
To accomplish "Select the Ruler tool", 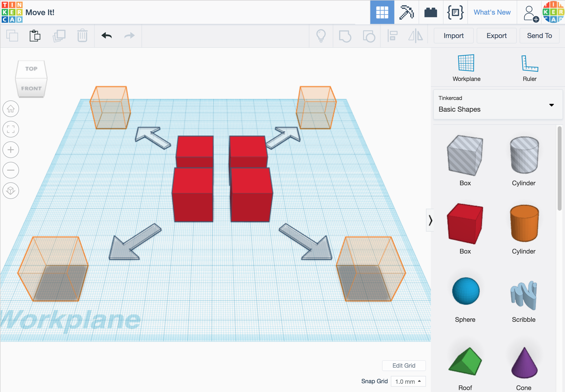I will [530, 68].
